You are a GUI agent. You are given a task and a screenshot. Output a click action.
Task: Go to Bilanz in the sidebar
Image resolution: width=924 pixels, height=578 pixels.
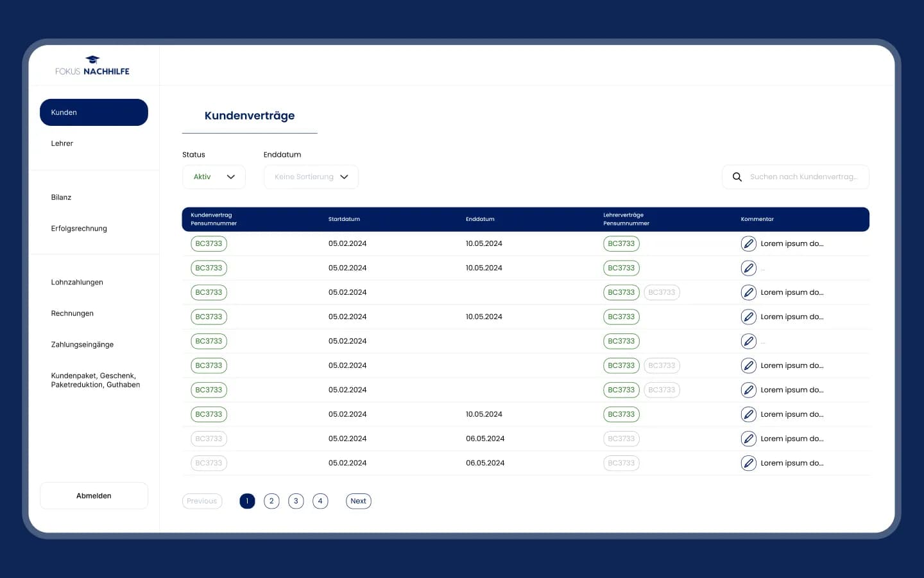[x=62, y=198]
